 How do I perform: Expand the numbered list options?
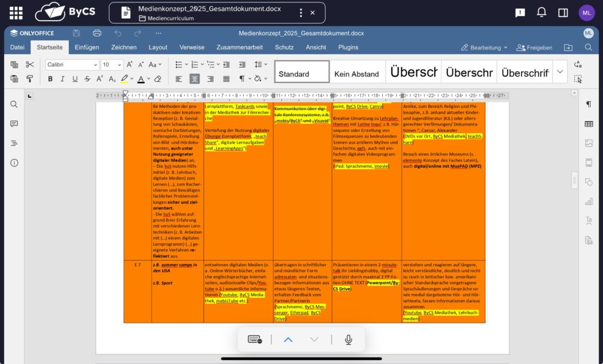pos(202,64)
